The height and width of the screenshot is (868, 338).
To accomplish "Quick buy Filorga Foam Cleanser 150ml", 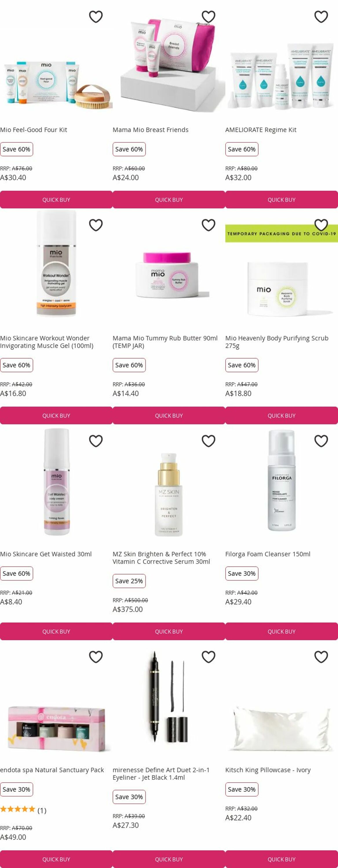I will pyautogui.click(x=282, y=631).
